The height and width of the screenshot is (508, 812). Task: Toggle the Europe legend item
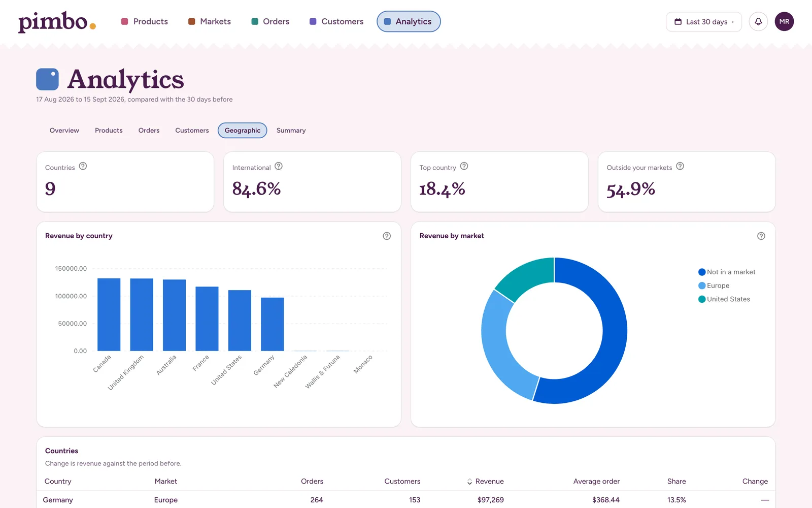point(714,286)
